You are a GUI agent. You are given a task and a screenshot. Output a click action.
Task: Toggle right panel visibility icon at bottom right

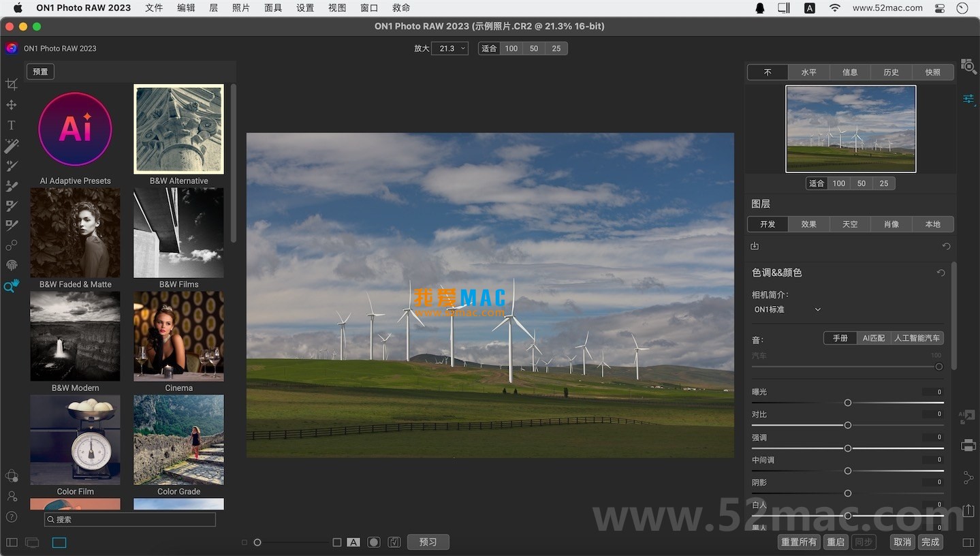[x=968, y=542]
